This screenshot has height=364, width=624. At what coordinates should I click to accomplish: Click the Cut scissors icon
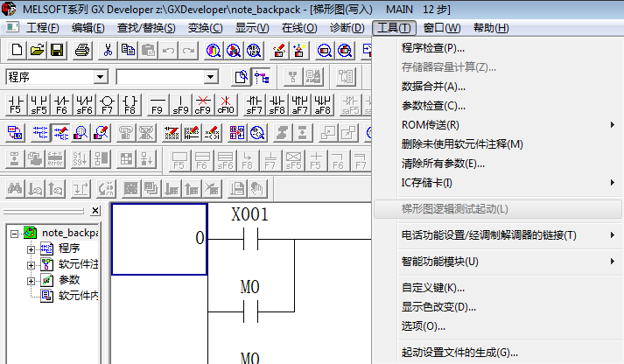click(x=108, y=51)
